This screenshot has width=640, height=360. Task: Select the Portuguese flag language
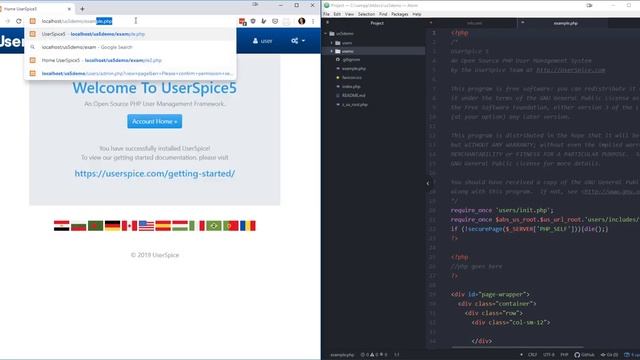click(231, 226)
